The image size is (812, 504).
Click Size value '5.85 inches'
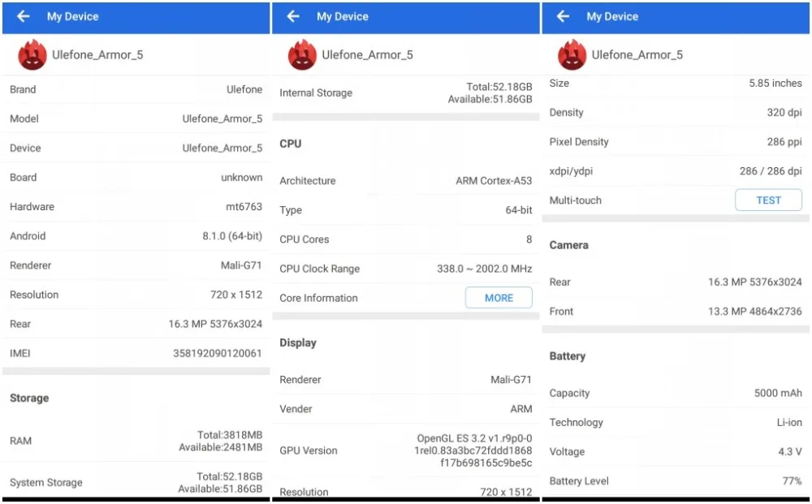coord(775,83)
